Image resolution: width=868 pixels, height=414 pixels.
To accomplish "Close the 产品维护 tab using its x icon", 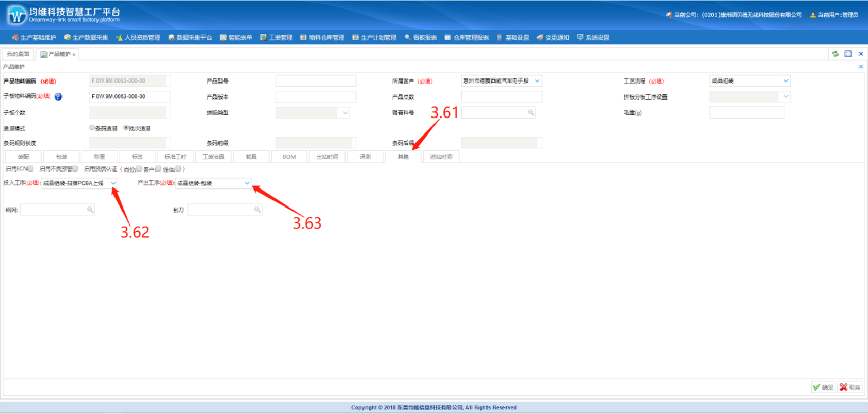I will [74, 55].
